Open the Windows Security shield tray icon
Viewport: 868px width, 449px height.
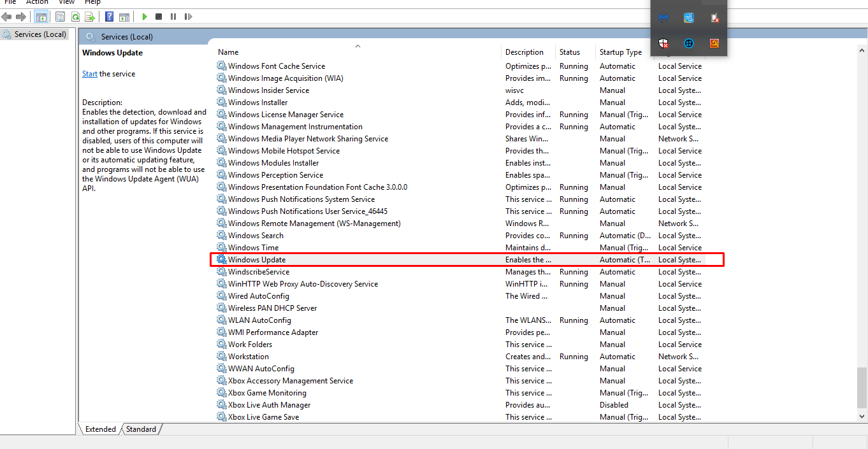coord(663,43)
